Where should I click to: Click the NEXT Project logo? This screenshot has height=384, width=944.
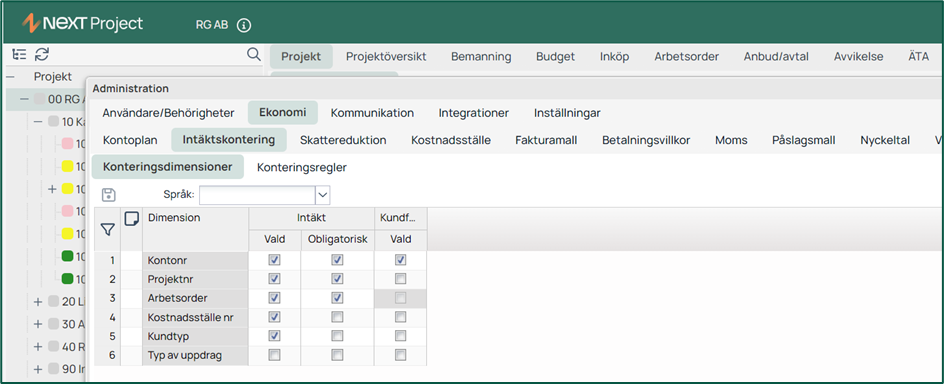point(82,23)
